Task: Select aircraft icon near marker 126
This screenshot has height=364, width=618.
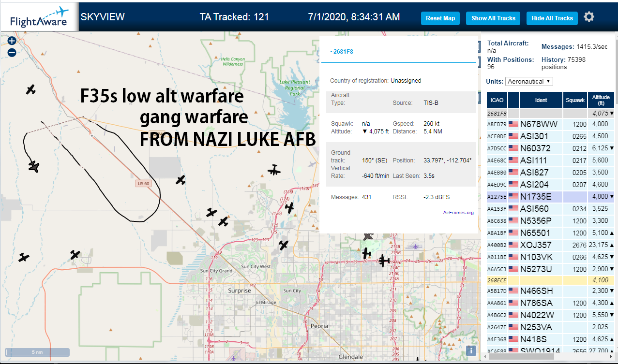Action: (289, 208)
